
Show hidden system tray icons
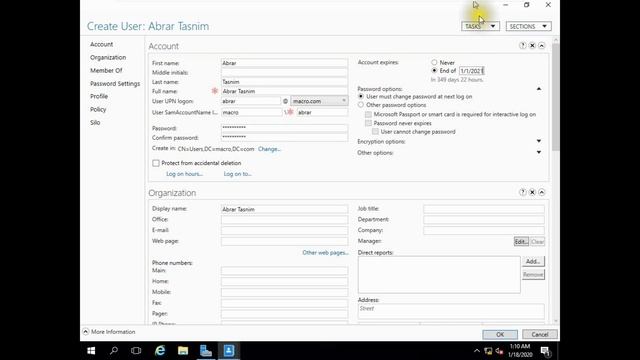coord(477,351)
